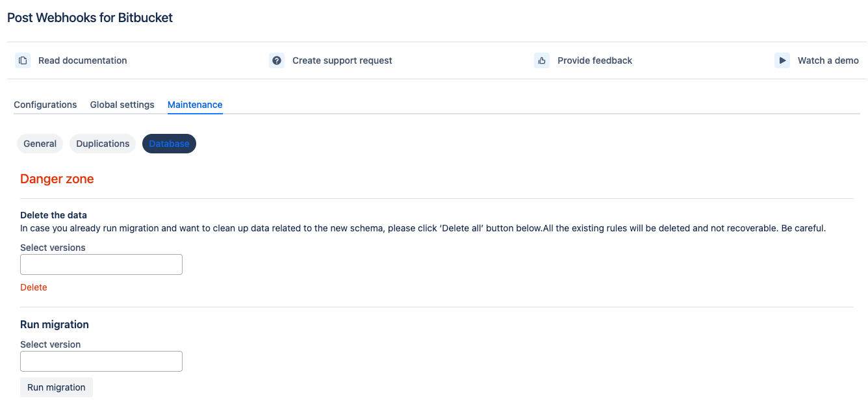Click the red Delete link
This screenshot has height=412, width=868.
34,287
